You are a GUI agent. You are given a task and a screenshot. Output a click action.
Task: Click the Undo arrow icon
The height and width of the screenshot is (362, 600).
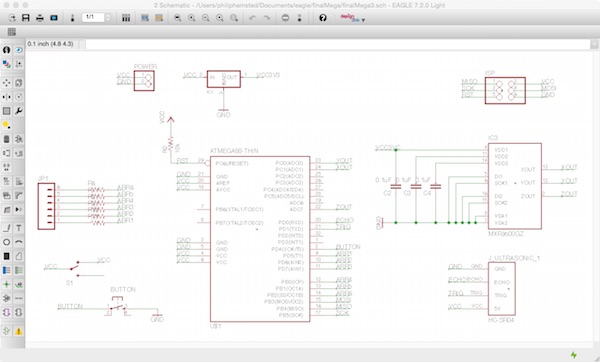tap(252, 18)
